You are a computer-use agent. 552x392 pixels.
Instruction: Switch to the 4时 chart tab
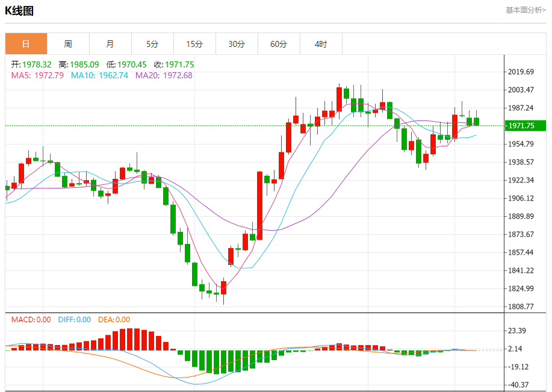pyautogui.click(x=321, y=44)
